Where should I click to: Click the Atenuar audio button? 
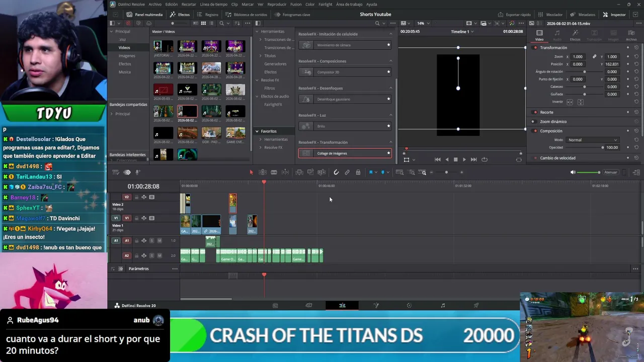(611, 172)
